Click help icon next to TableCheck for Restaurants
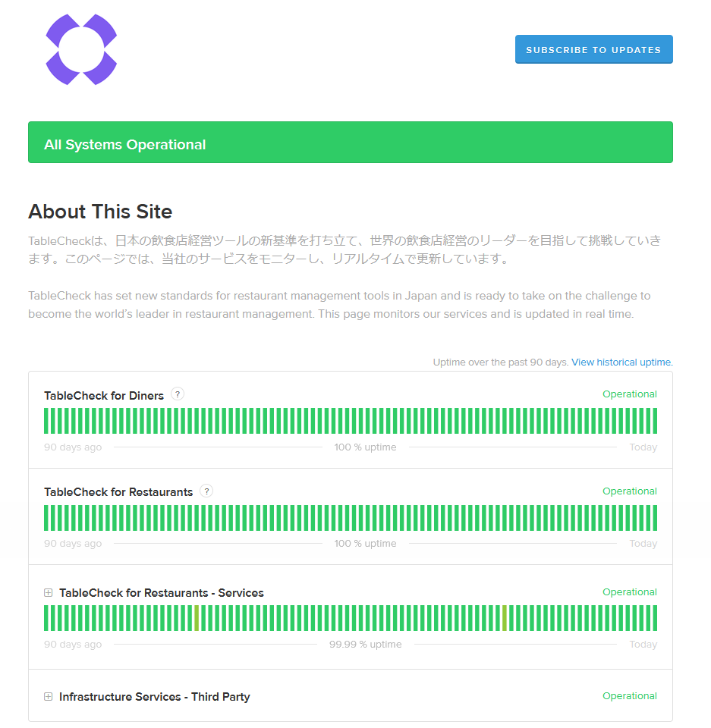711x728 pixels. tap(206, 491)
